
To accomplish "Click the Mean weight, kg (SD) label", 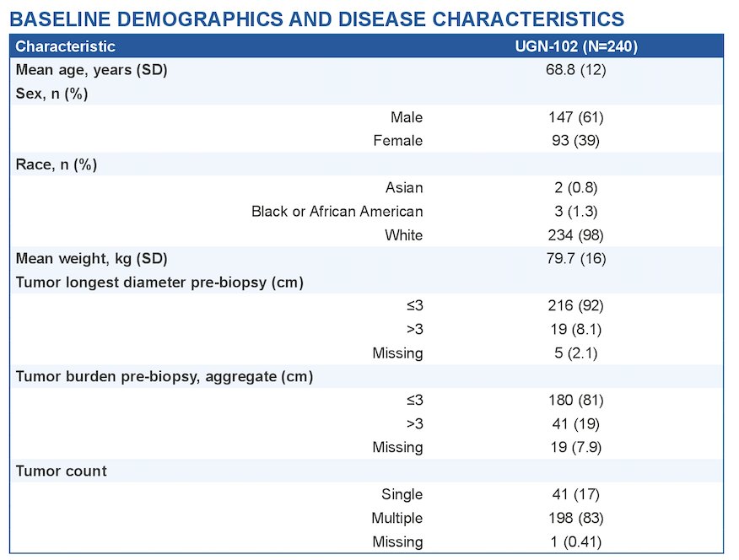I will pyautogui.click(x=91, y=259).
